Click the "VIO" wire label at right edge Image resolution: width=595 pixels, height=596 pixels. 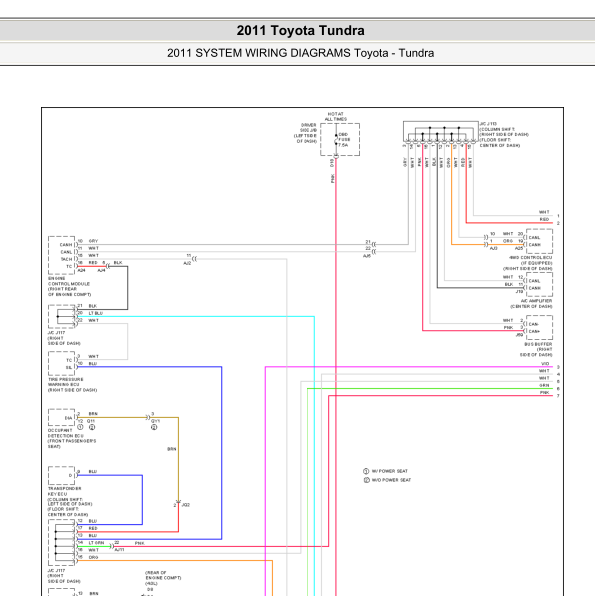click(545, 364)
